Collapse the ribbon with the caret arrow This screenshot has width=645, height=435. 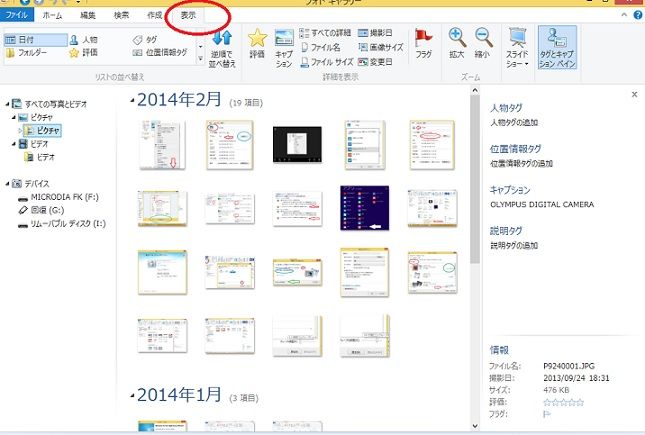click(x=624, y=15)
